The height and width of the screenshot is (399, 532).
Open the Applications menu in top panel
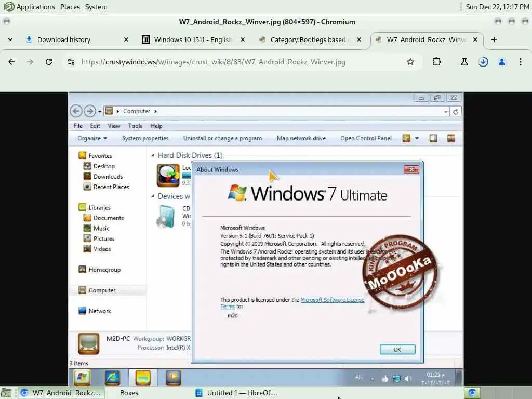(x=29, y=7)
